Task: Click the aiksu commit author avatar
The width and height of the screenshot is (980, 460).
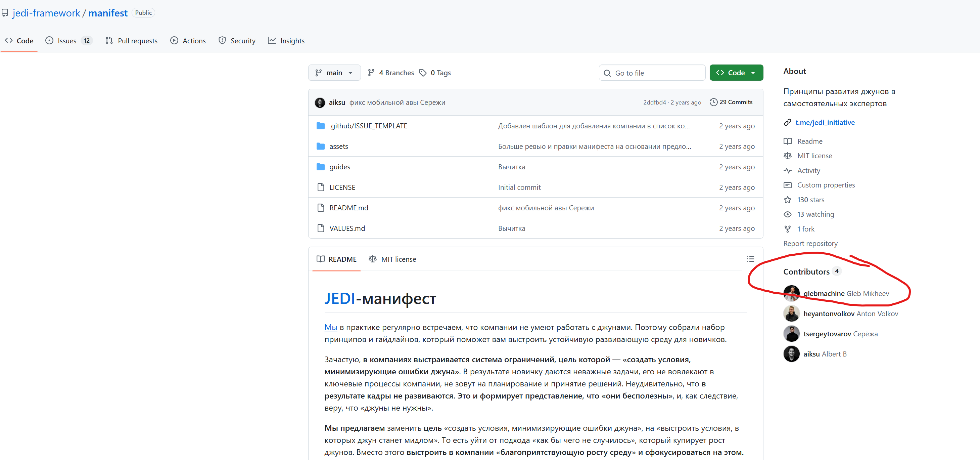Action: coord(320,102)
